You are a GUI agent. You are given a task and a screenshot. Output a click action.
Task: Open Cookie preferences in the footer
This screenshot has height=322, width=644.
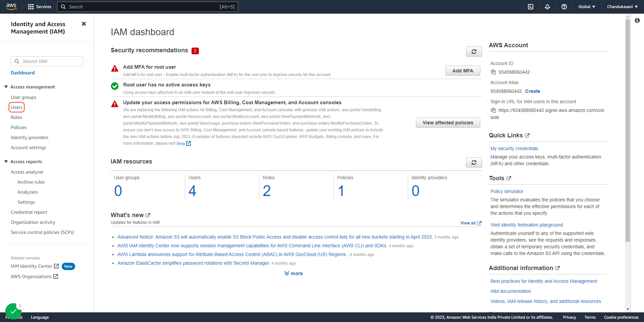coord(621,317)
